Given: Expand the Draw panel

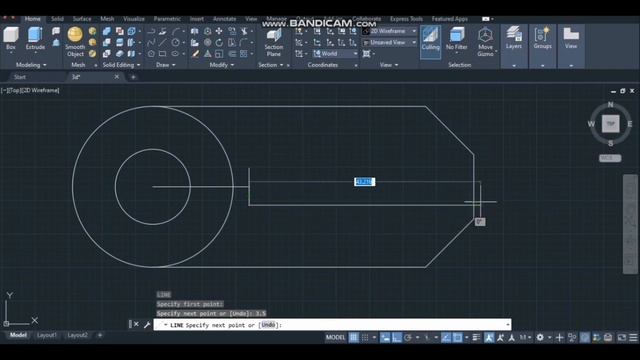Looking at the screenshot, I should (x=165, y=65).
